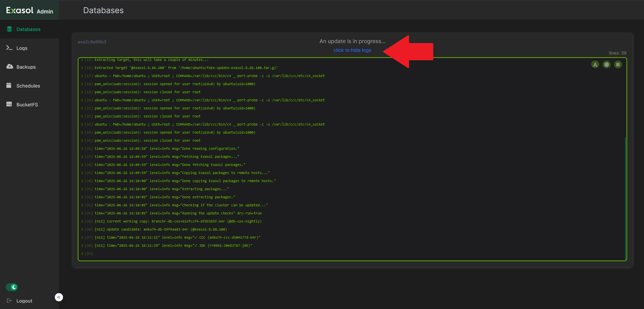The image size is (644, 309).
Task: Open the Logs sidebar section
Action: pyautogui.click(x=29, y=48)
